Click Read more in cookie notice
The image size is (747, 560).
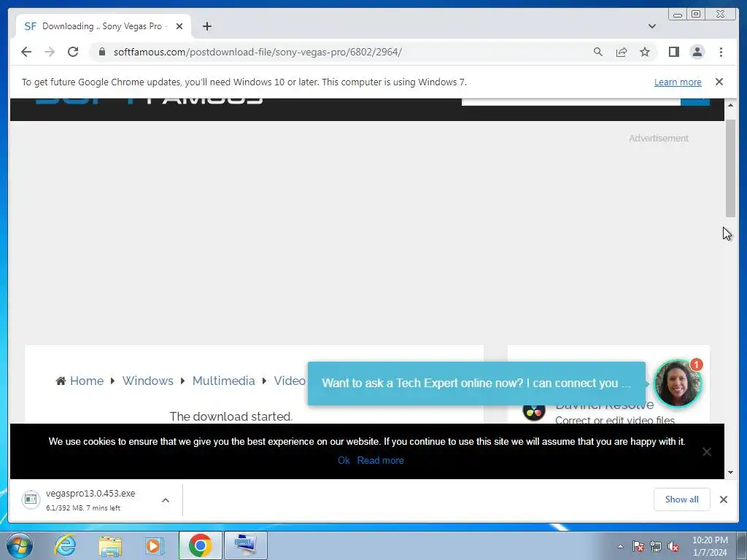click(380, 461)
